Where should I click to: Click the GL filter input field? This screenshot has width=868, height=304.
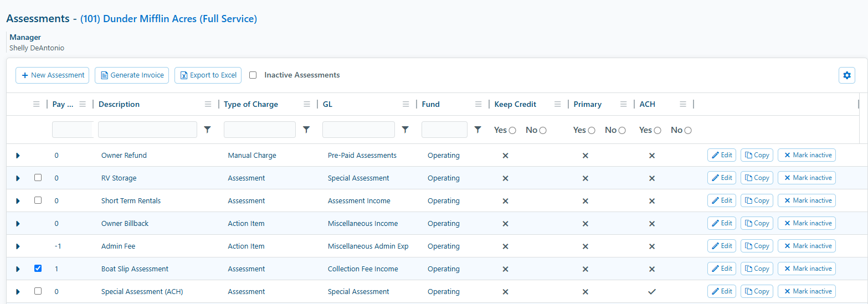point(358,130)
